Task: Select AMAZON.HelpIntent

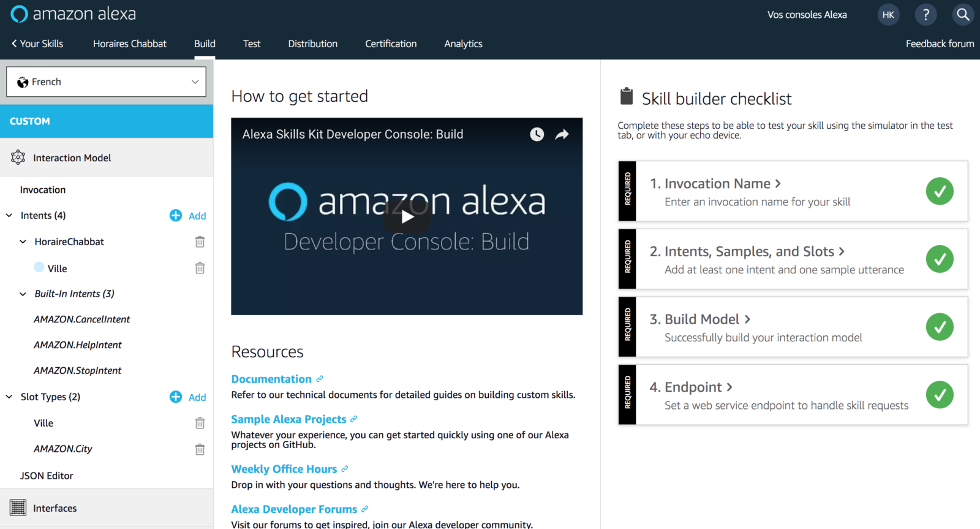Action: pyautogui.click(x=78, y=345)
